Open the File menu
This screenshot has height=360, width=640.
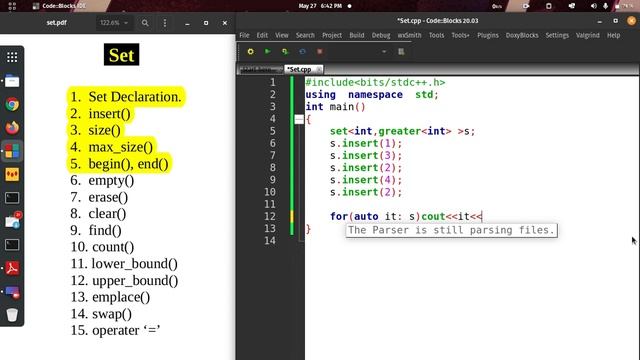244,35
